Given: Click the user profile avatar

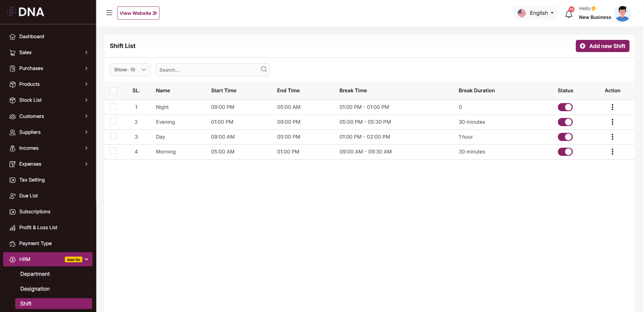Looking at the screenshot, I should tap(622, 13).
